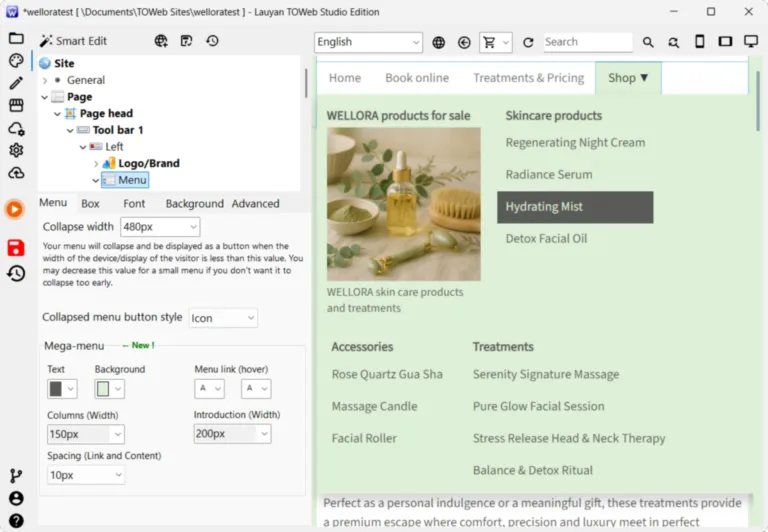Click the shopping cart icon
The width and height of the screenshot is (768, 532).
pyautogui.click(x=489, y=43)
